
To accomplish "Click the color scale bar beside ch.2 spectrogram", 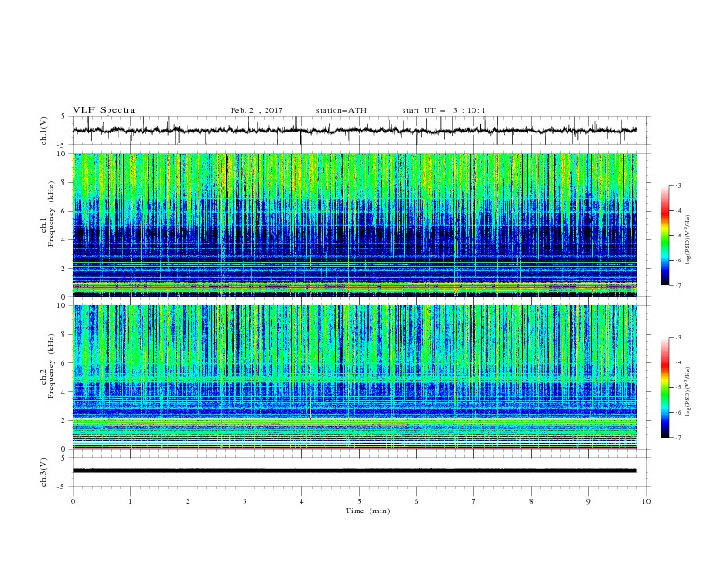I will (x=665, y=387).
